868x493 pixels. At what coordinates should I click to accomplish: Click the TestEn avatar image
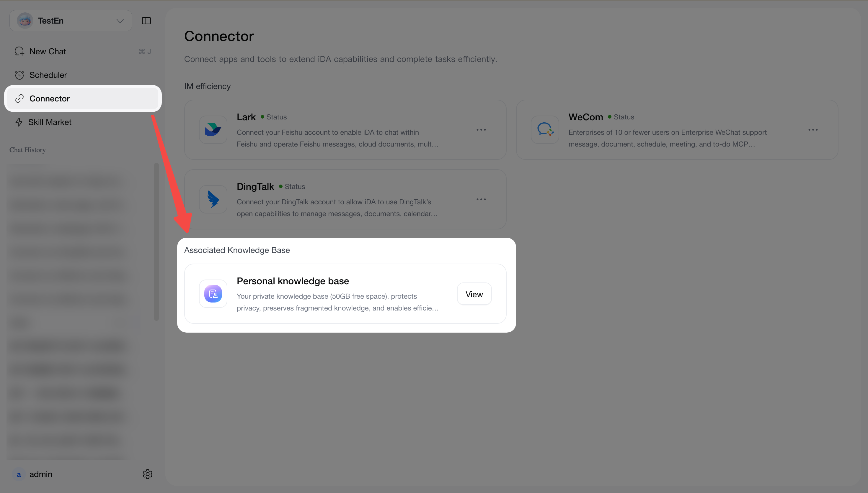(x=25, y=21)
